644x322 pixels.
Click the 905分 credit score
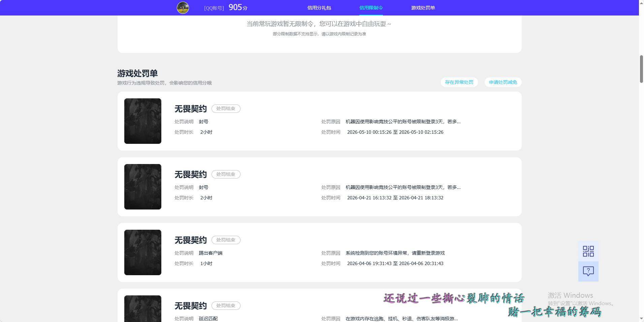click(238, 7)
